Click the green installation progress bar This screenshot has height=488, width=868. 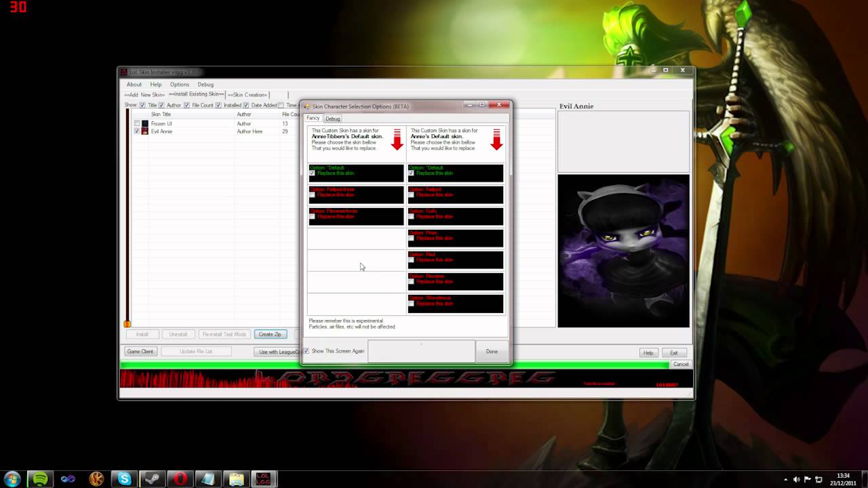pos(395,365)
